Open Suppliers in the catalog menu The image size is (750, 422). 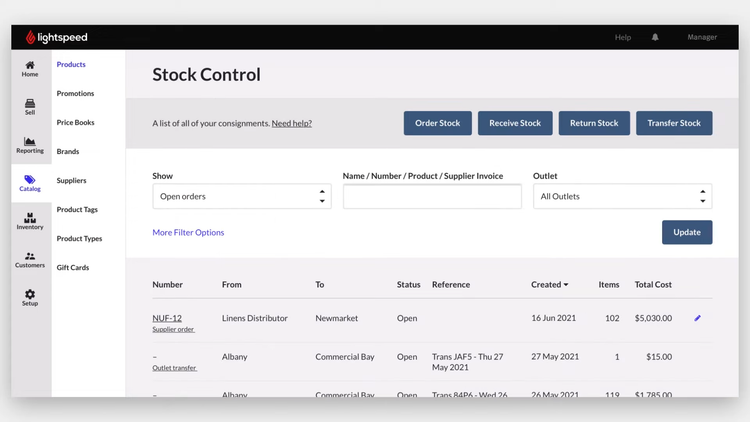click(72, 181)
